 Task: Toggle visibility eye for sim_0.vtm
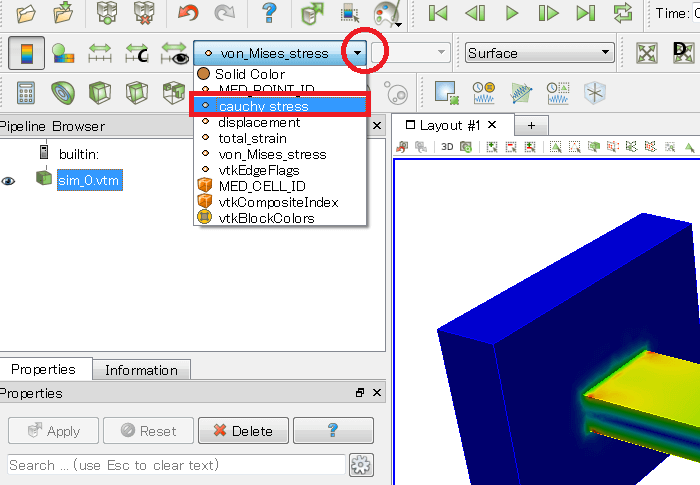(9, 180)
